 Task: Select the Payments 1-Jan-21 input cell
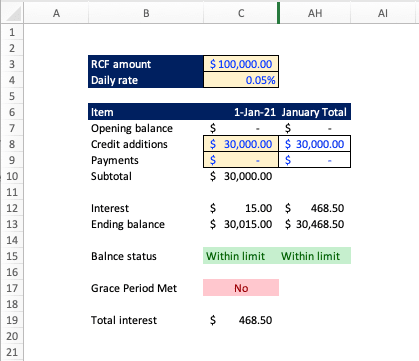[241, 160]
